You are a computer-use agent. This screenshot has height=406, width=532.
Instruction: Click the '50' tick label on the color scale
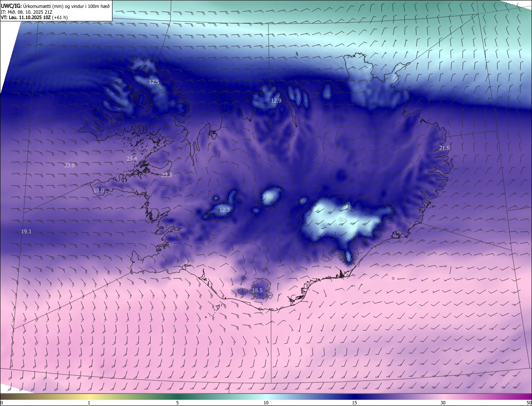tap(529, 403)
